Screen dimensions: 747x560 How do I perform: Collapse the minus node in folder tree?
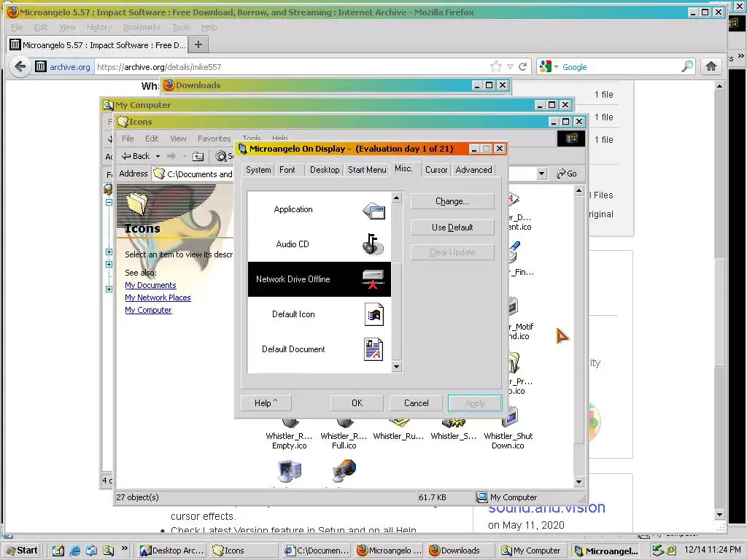click(109, 203)
